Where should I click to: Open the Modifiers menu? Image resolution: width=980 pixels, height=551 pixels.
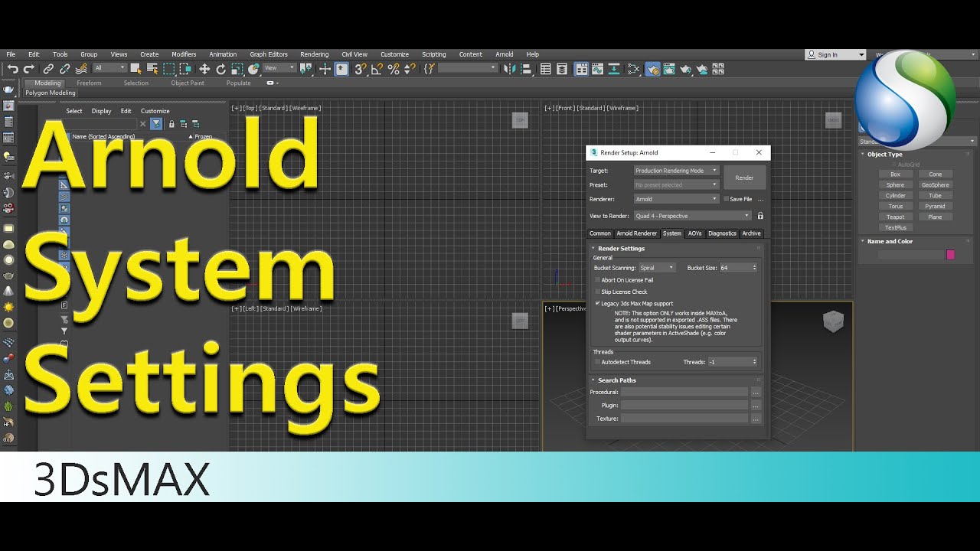(184, 54)
